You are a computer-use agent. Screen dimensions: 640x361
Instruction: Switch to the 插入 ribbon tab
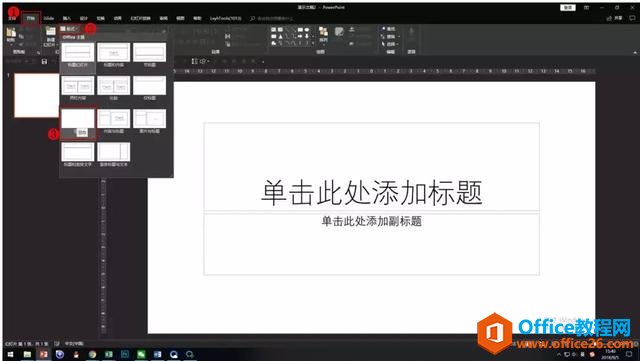click(x=67, y=18)
